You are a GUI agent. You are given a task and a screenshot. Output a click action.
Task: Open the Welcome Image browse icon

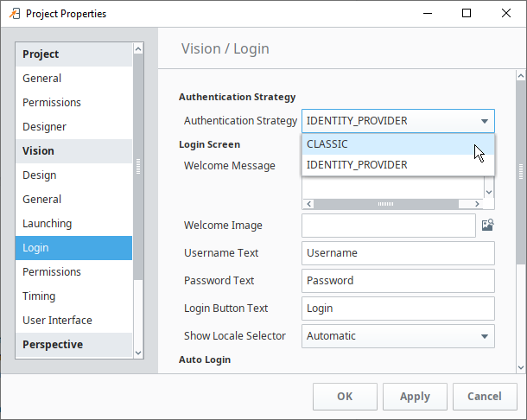(487, 225)
